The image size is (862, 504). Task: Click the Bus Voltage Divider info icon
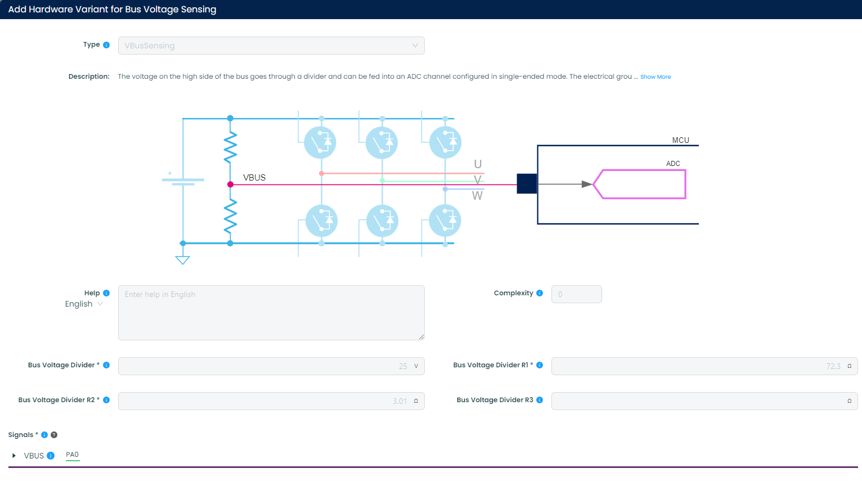pos(106,365)
